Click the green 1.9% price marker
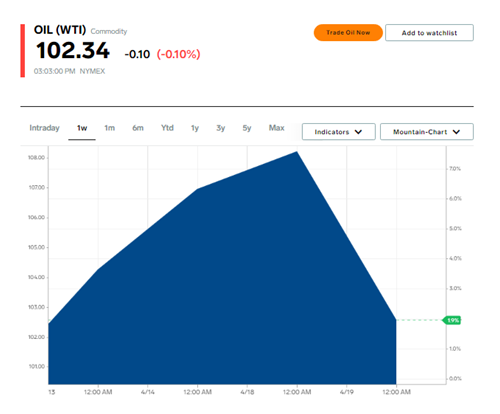 [x=452, y=320]
